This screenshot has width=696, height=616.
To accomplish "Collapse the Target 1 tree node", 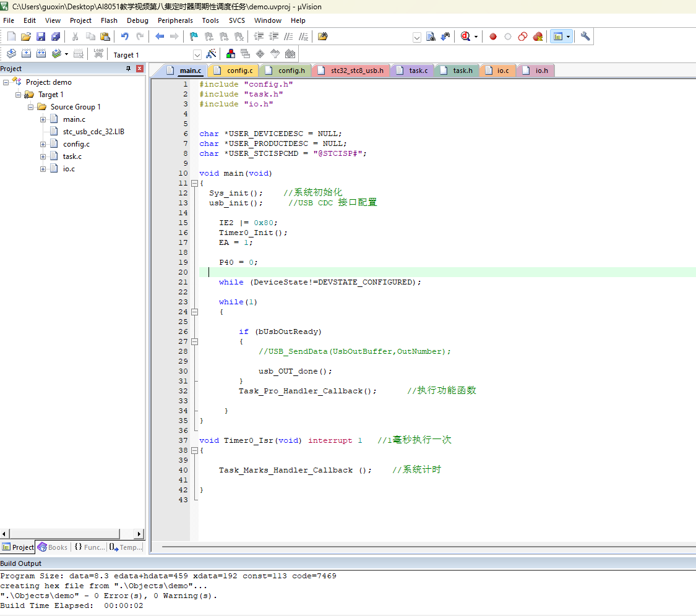I will pos(18,95).
